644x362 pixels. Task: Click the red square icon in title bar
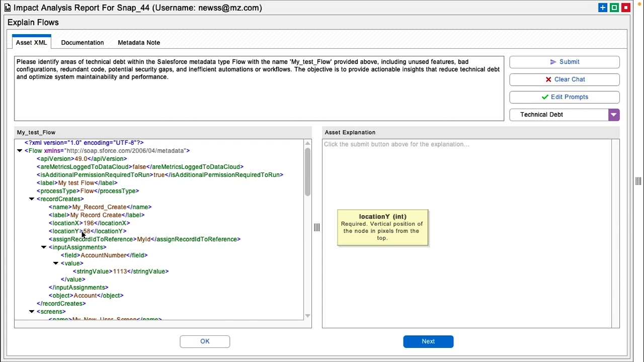pyautogui.click(x=626, y=8)
